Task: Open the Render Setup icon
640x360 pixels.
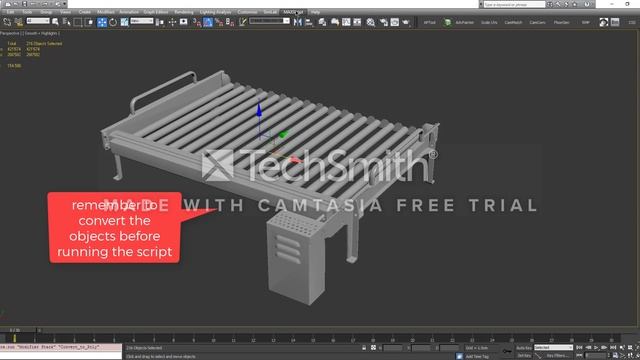Action: [384, 22]
